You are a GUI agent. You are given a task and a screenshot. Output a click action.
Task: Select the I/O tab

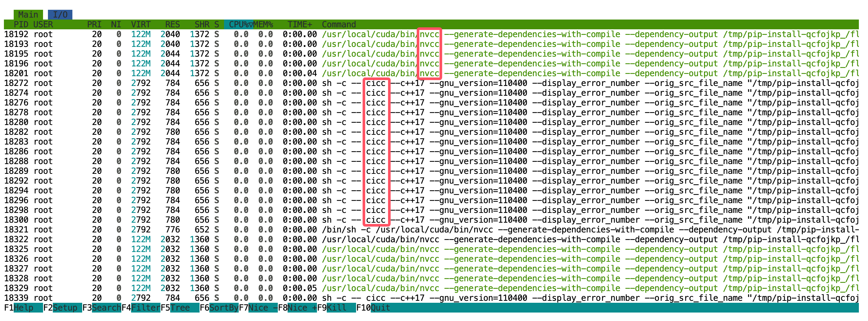[x=60, y=14]
